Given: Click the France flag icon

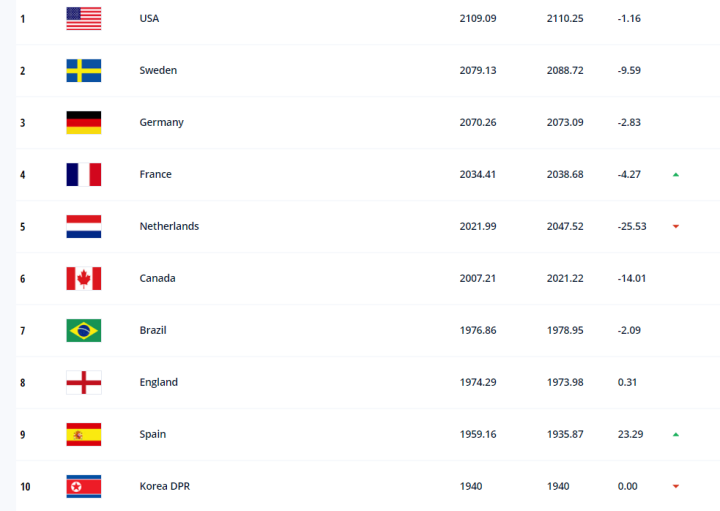Looking at the screenshot, I should click(83, 174).
